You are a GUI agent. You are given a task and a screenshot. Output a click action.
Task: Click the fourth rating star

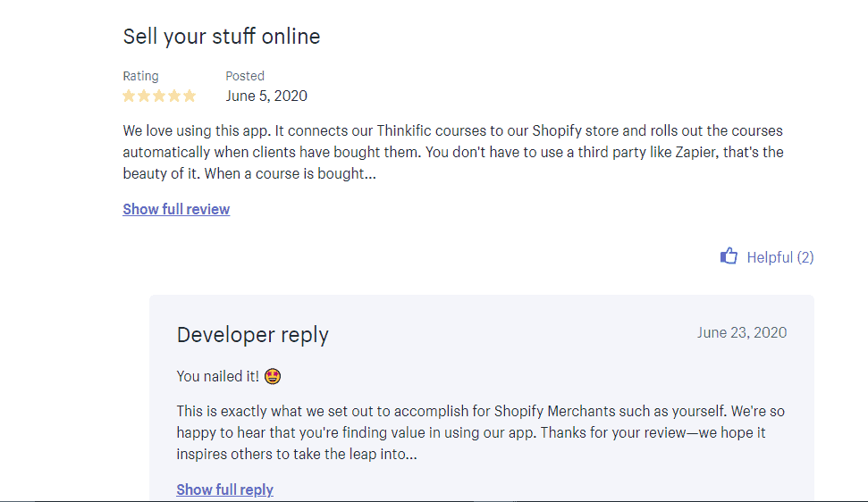[x=174, y=96]
